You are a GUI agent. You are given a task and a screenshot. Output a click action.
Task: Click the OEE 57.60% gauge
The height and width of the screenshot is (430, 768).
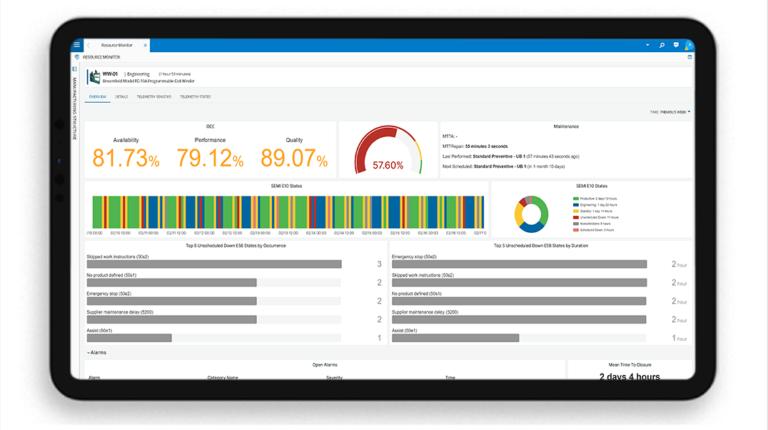[387, 151]
